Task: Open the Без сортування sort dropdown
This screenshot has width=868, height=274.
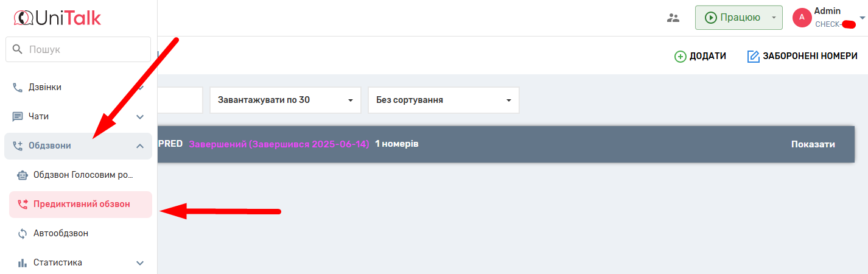Action: tap(443, 100)
